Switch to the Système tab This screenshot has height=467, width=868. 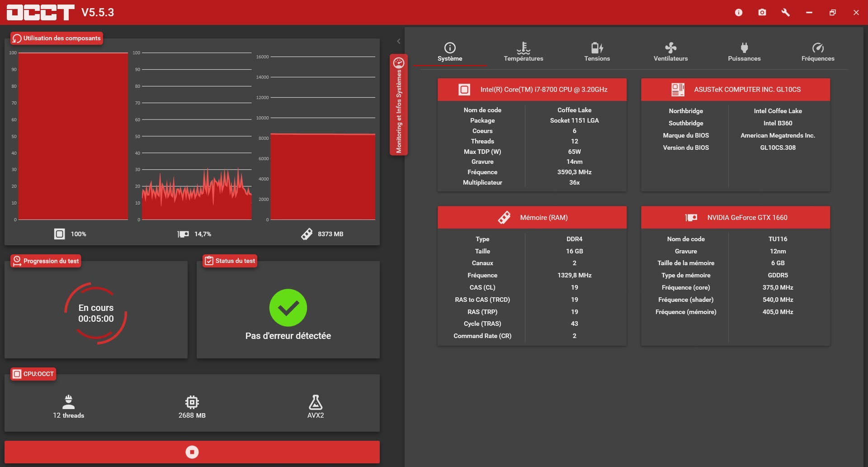point(450,52)
